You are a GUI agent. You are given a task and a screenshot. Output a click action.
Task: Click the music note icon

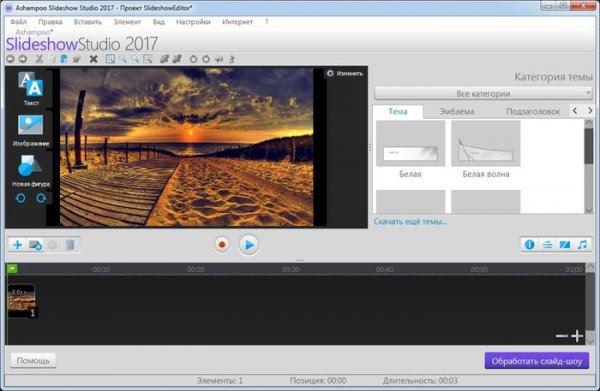pos(582,244)
